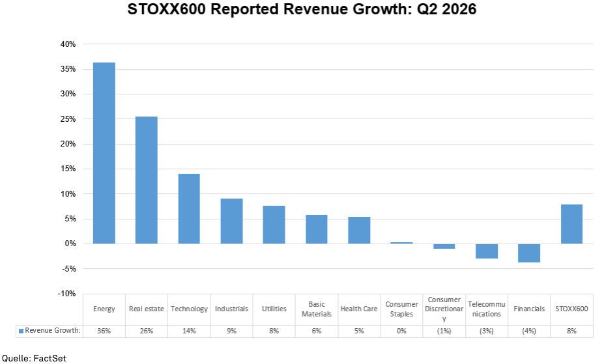Click the 0% value under Consumer Staples

[x=401, y=331]
